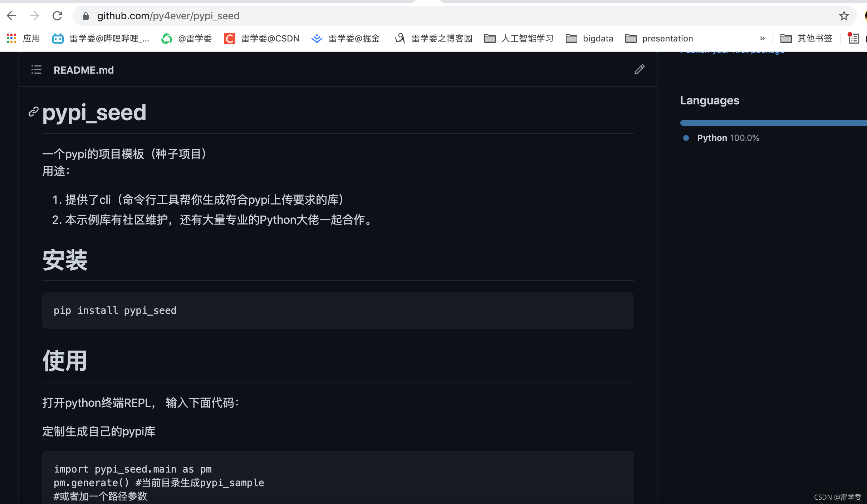
Task: Expand the 其他书签 folder
Action: click(x=806, y=38)
